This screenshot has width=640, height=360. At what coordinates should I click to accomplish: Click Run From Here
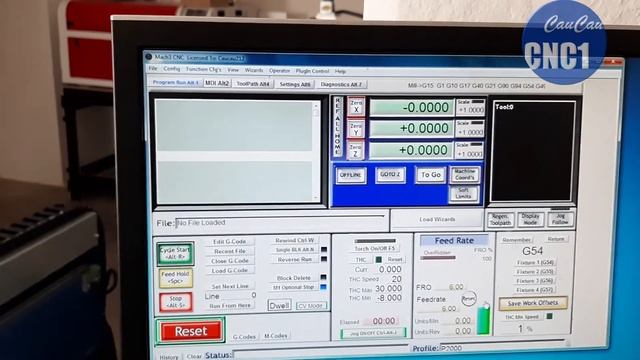point(230,305)
